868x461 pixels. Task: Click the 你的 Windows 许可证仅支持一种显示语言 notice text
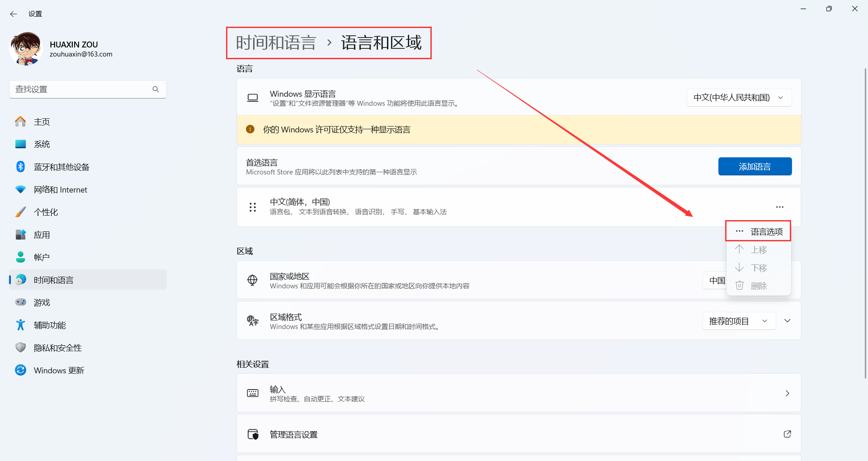click(337, 130)
